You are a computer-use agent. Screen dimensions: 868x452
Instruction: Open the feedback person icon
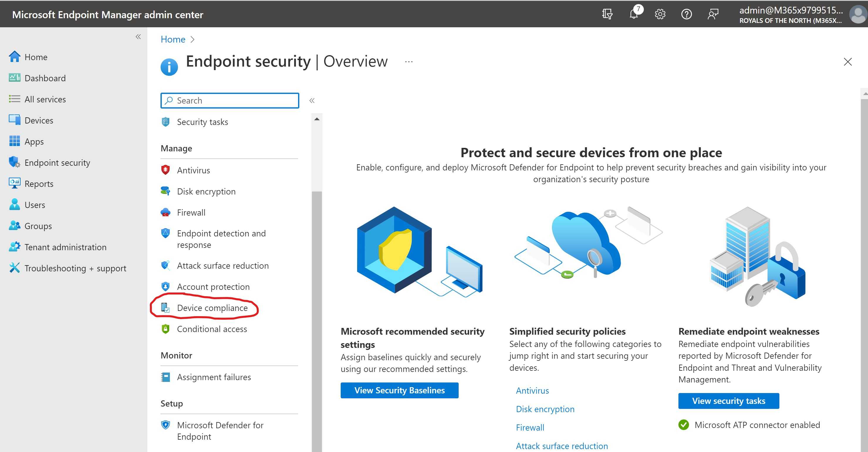713,14
